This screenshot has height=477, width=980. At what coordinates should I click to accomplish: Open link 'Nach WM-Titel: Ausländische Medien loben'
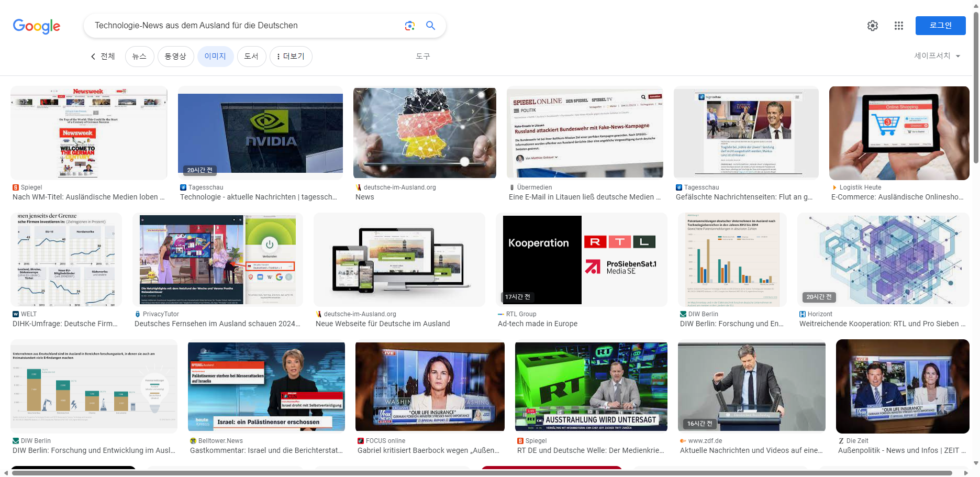pyautogui.click(x=88, y=197)
